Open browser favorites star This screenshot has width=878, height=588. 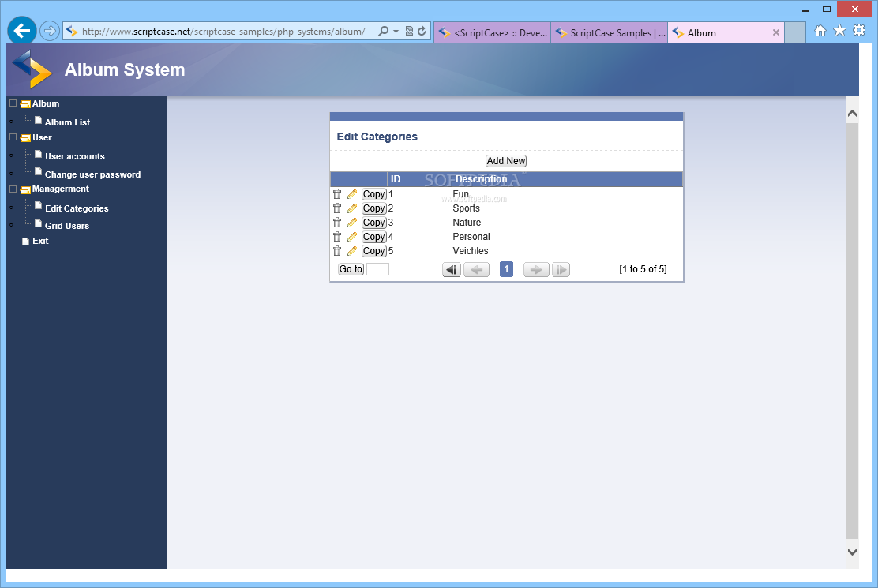[839, 31]
